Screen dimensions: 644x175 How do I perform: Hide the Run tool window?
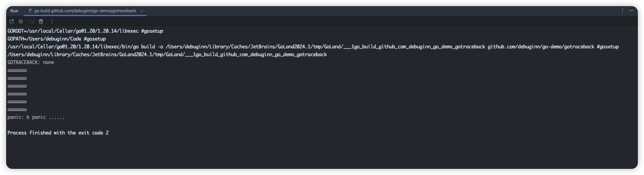point(631,11)
